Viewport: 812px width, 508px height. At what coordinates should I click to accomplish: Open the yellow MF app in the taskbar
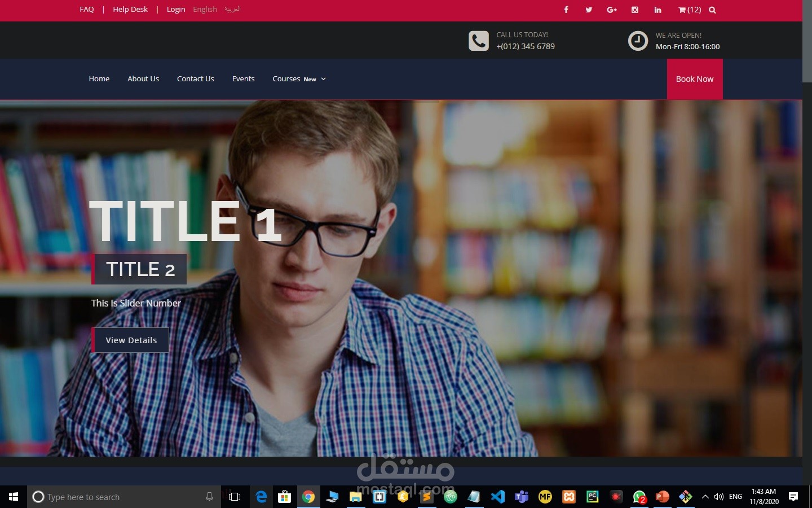tap(545, 497)
